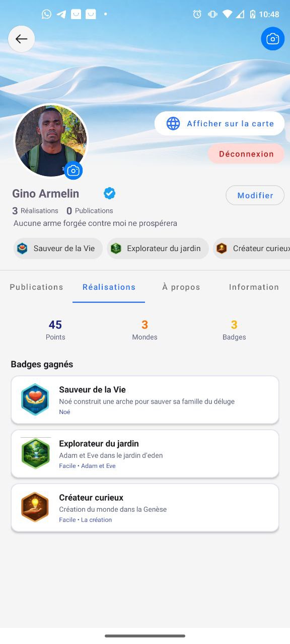Tap the 3 Badges counter
The height and width of the screenshot is (644, 290).
(x=234, y=329)
